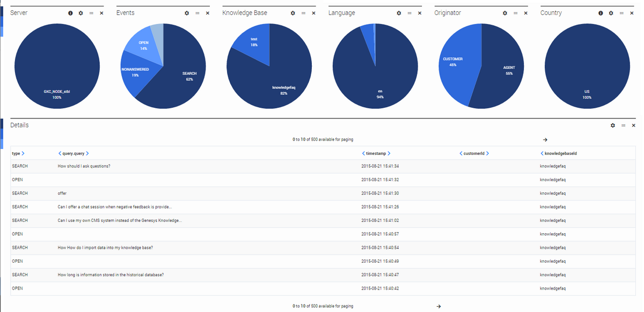Open the Server panel info icon

click(70, 13)
